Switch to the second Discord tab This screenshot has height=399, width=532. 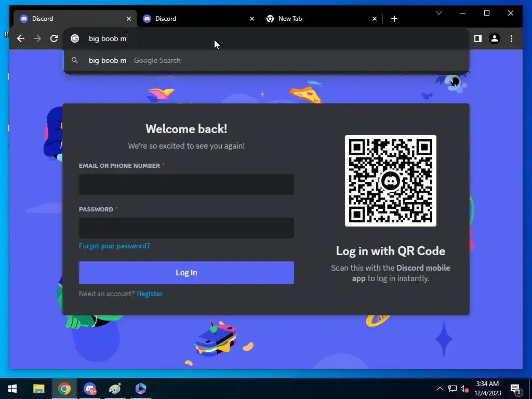(198, 19)
